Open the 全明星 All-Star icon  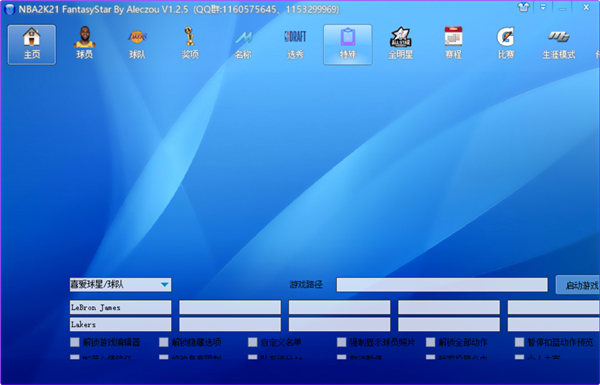401,45
